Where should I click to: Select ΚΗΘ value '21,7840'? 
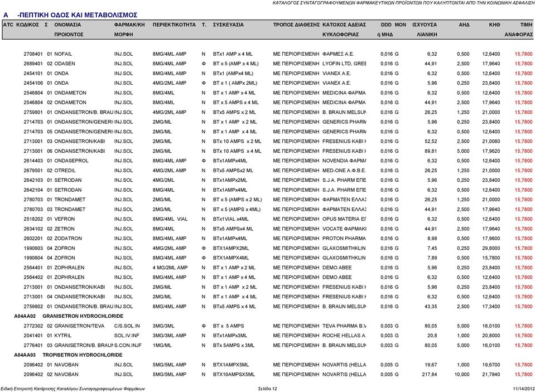[491, 375]
